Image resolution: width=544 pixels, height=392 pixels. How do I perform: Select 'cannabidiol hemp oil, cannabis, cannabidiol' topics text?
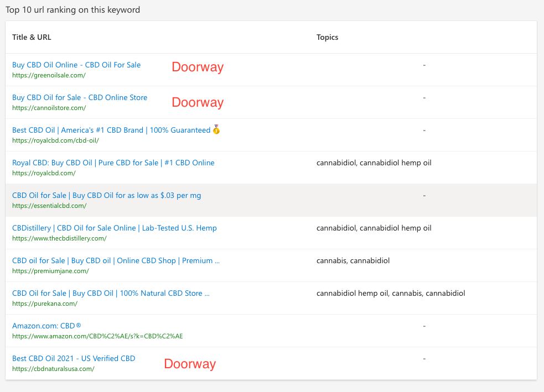pos(391,293)
